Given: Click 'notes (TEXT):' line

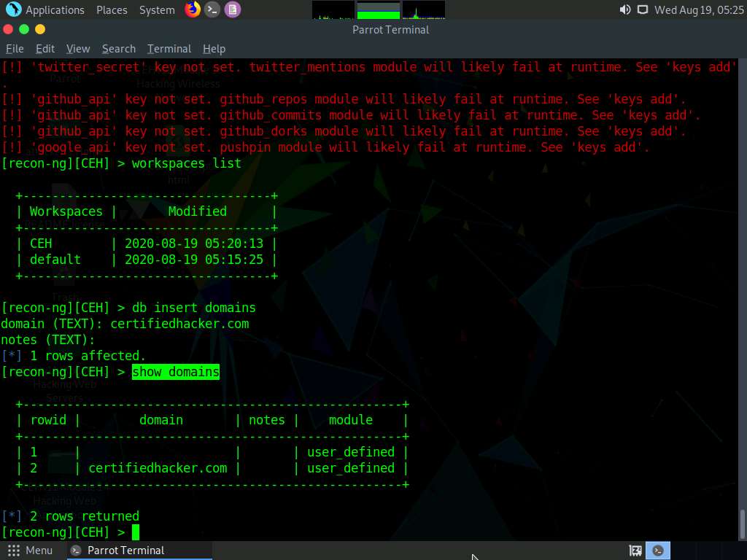Looking at the screenshot, I should (x=48, y=340).
